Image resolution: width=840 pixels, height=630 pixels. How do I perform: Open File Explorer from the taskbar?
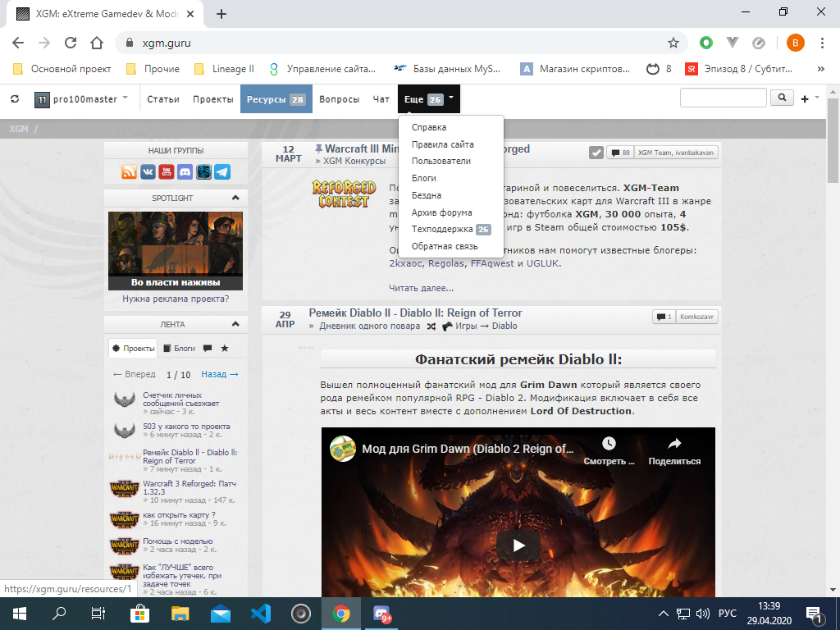point(180,614)
